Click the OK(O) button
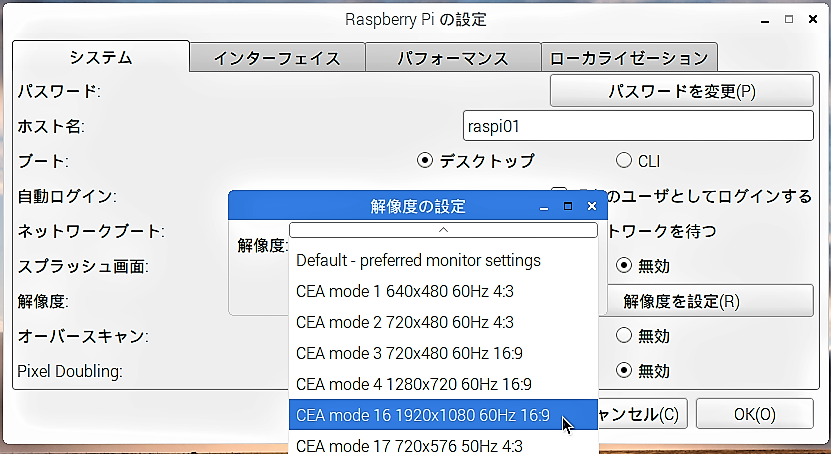 [755, 414]
